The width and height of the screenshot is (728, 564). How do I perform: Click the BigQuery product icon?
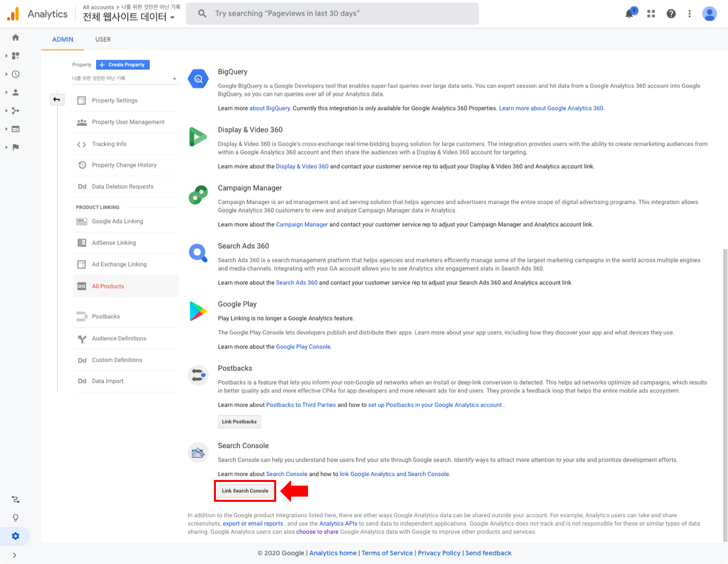(x=198, y=79)
